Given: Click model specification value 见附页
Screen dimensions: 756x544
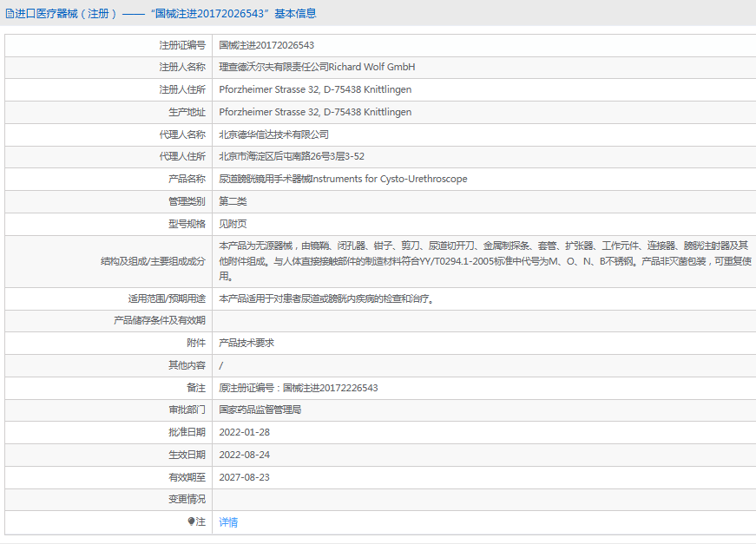Looking at the screenshot, I should pos(233,224).
